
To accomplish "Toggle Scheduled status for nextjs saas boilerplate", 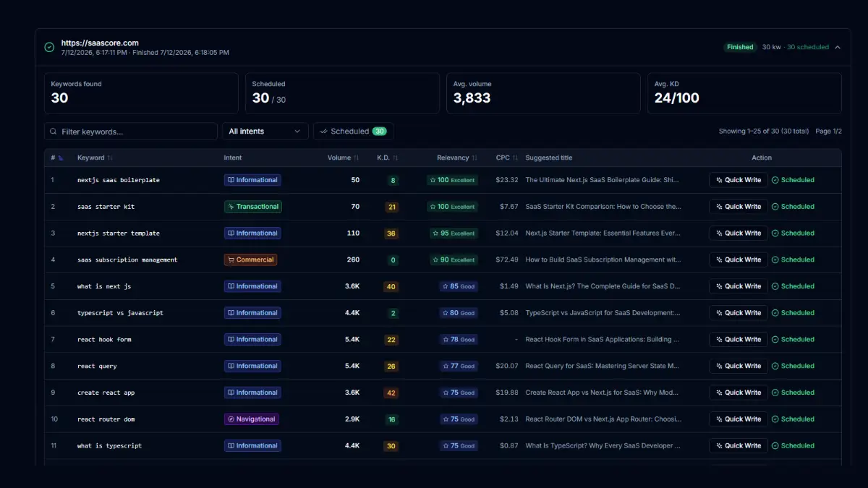I will [793, 180].
